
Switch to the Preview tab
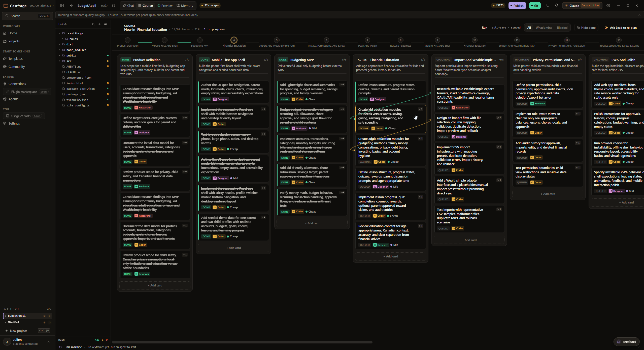click(x=165, y=6)
